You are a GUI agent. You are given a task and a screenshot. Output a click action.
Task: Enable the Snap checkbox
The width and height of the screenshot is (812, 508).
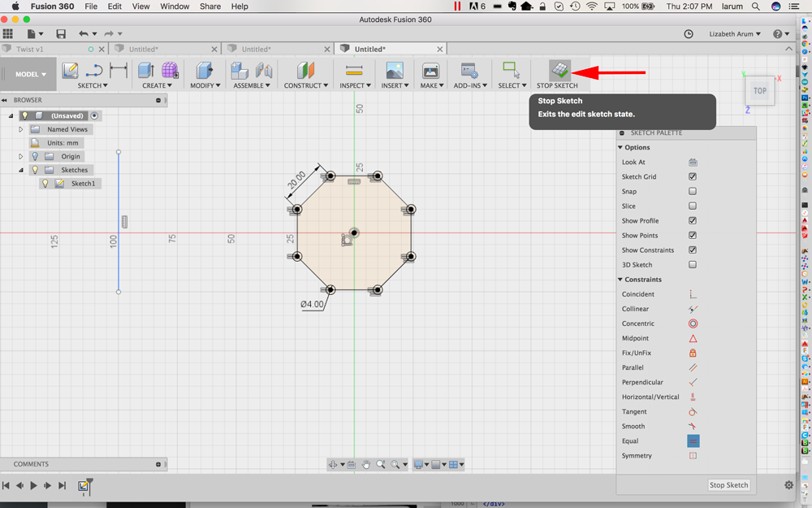point(693,191)
